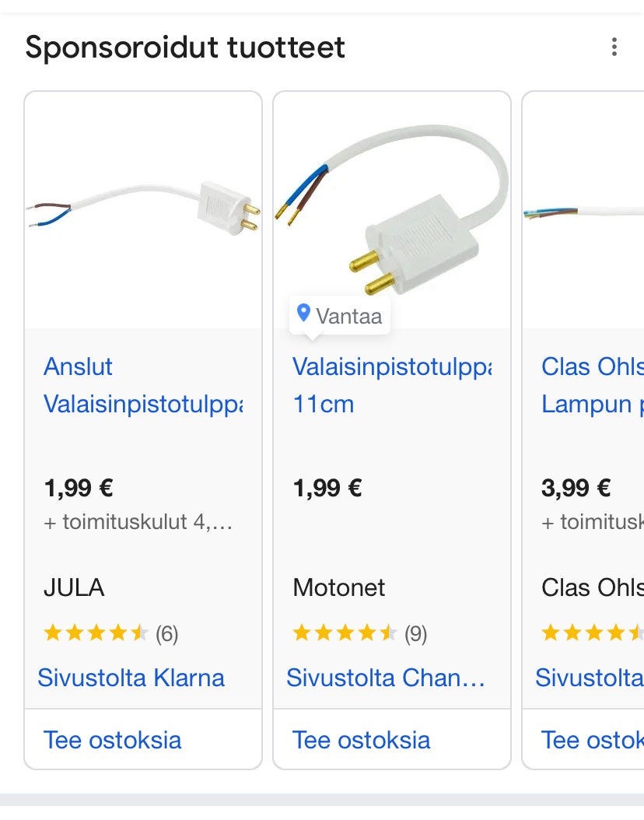Viewport: 644px width, 820px height.
Task: Open the Motonet 11cm plug image
Action: (x=392, y=210)
